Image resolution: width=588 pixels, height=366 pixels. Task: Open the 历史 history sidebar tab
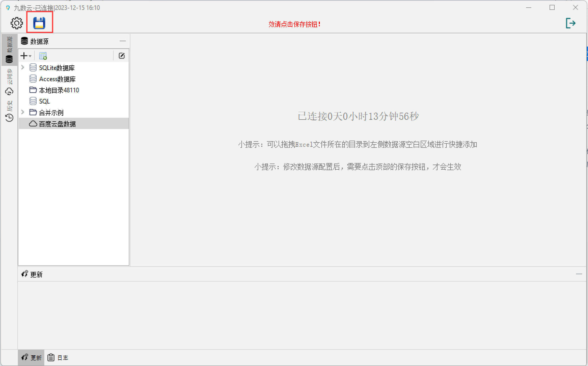tap(9, 111)
